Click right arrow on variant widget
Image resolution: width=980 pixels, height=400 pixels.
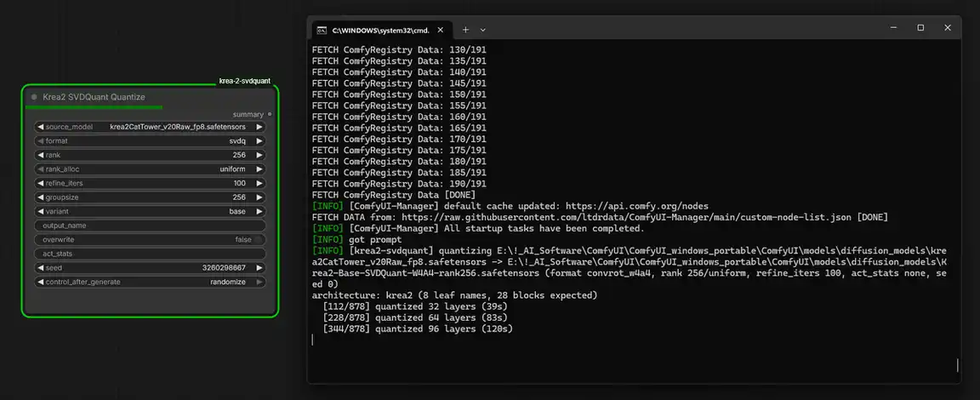click(x=259, y=212)
